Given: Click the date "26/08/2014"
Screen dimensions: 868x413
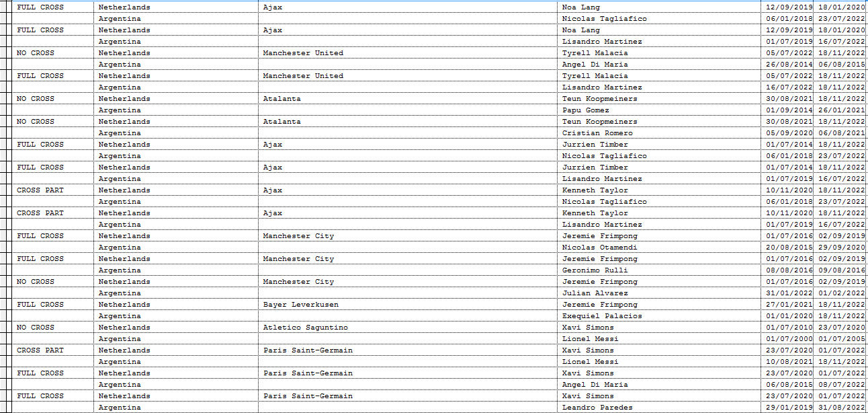Looking at the screenshot, I should coord(789,65).
